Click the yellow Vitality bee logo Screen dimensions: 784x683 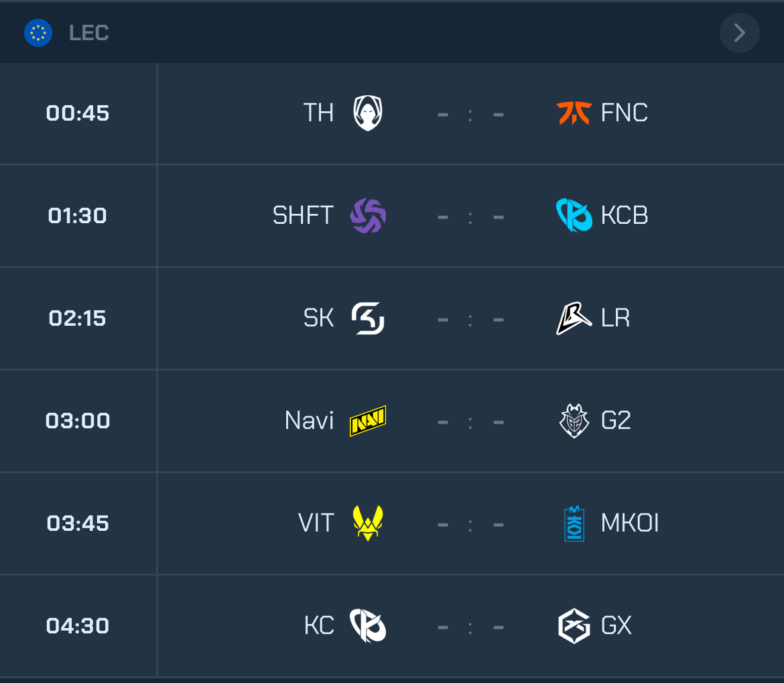(368, 523)
